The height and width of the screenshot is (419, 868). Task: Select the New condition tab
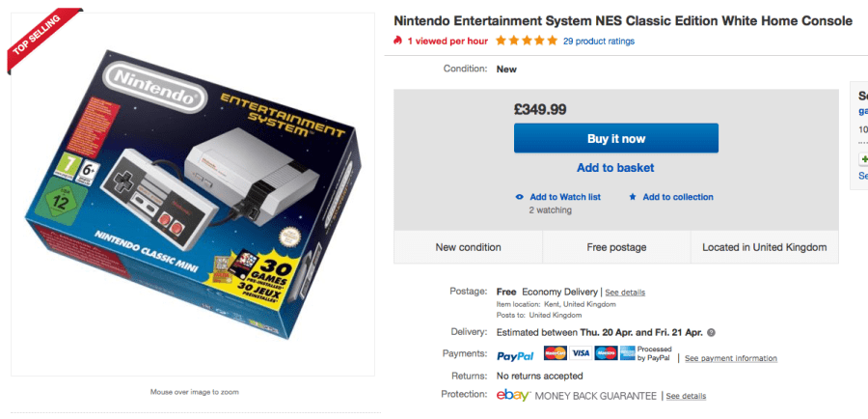(x=468, y=247)
